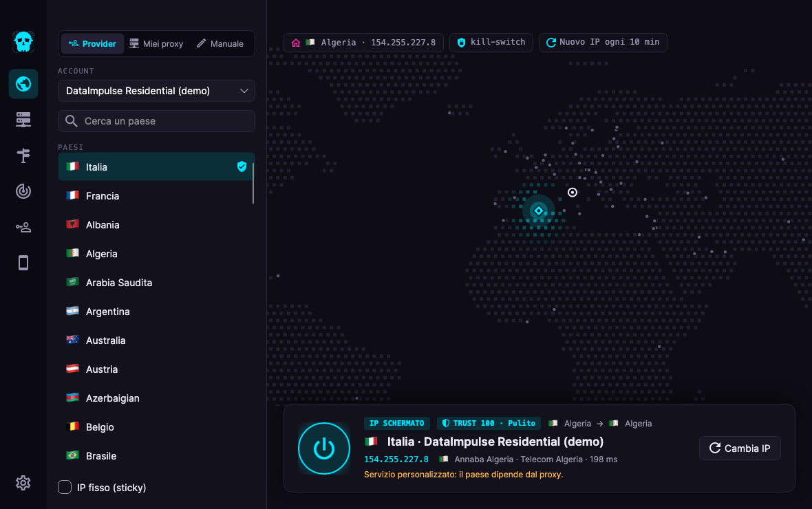Switch to the Miei proxy tab

[156, 43]
